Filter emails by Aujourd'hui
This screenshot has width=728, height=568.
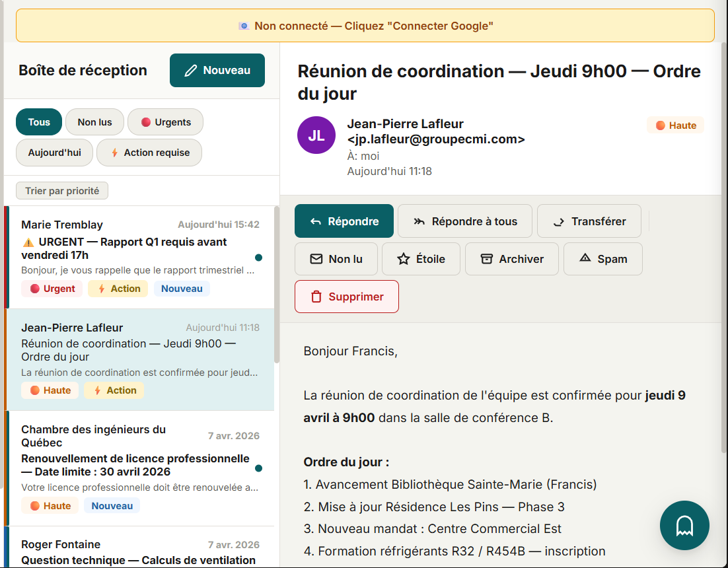click(54, 153)
